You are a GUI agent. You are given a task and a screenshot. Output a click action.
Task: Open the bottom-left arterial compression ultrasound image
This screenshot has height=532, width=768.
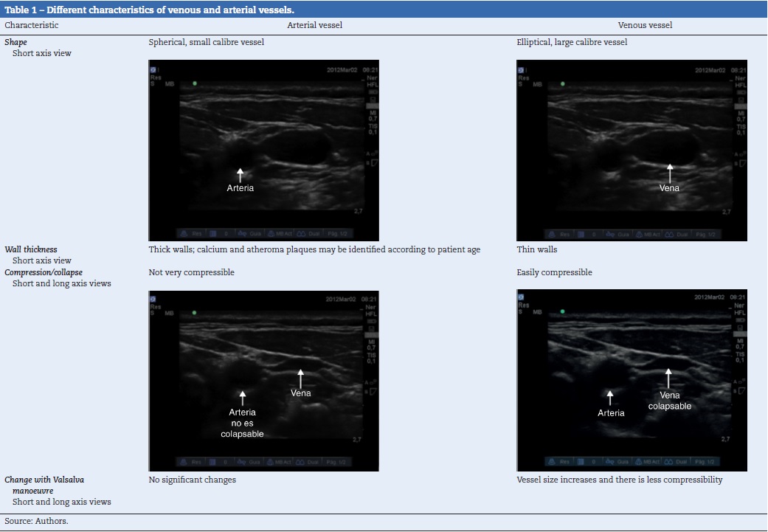pos(263,381)
